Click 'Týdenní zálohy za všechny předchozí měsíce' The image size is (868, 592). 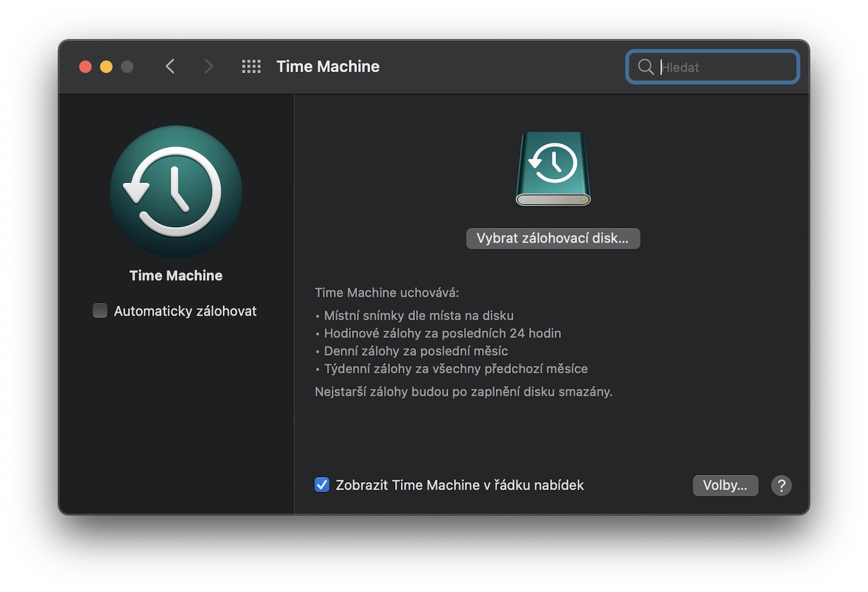pos(456,369)
